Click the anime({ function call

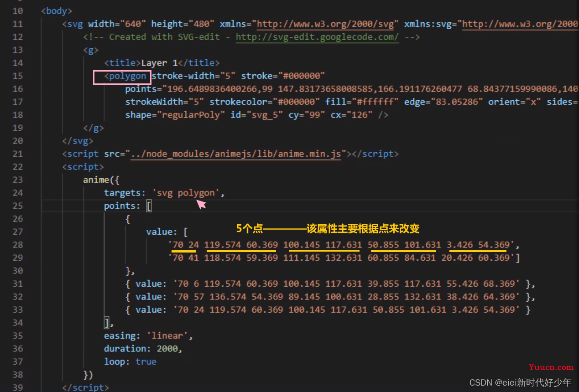pos(101,180)
